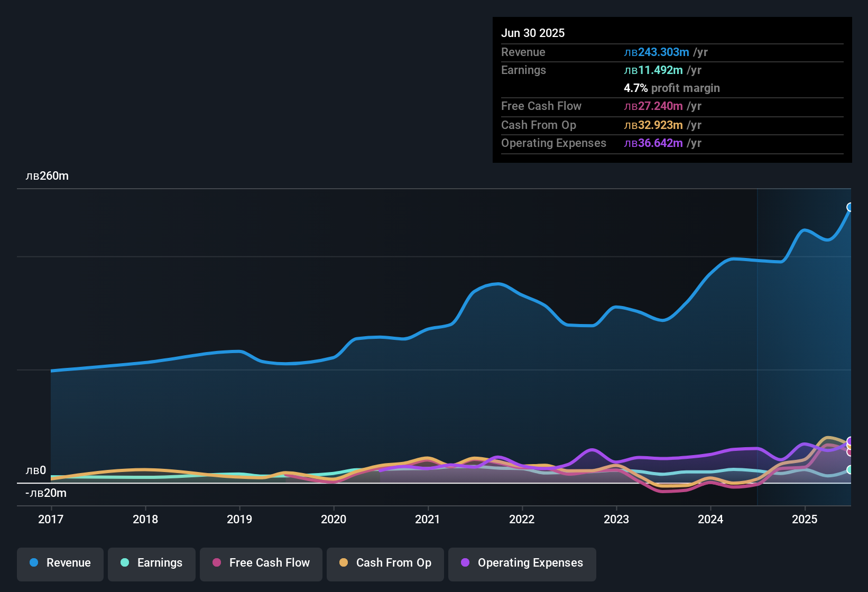Toggle the Revenue series legend button
868x592 pixels.
coord(60,563)
